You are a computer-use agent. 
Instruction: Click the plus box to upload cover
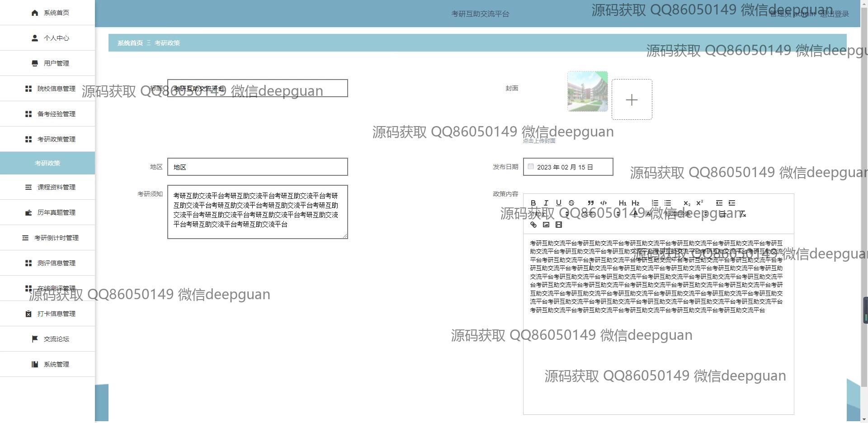pos(632,99)
